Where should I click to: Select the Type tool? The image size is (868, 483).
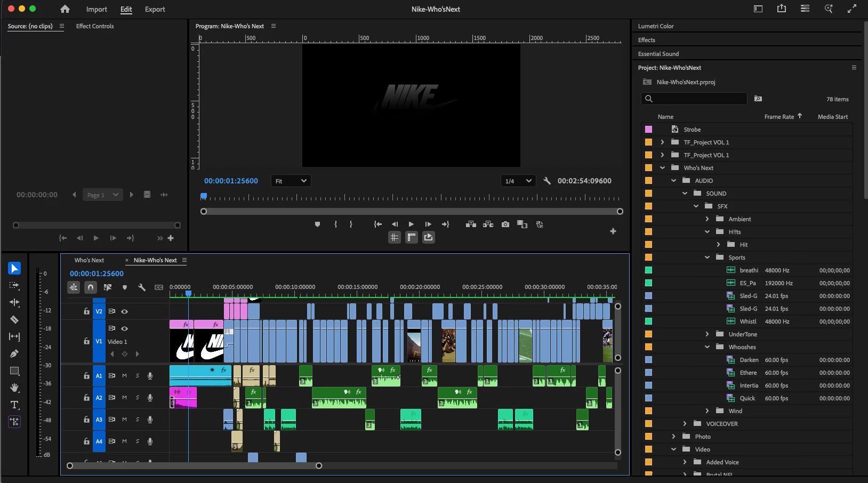(14, 405)
